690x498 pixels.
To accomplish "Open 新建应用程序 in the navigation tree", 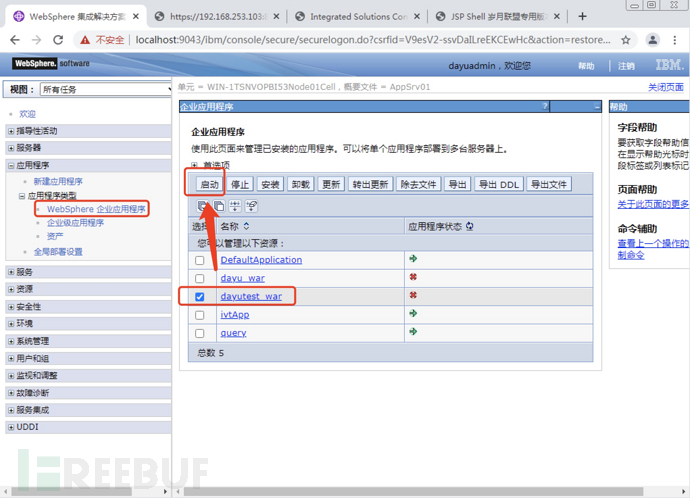I will tap(58, 181).
